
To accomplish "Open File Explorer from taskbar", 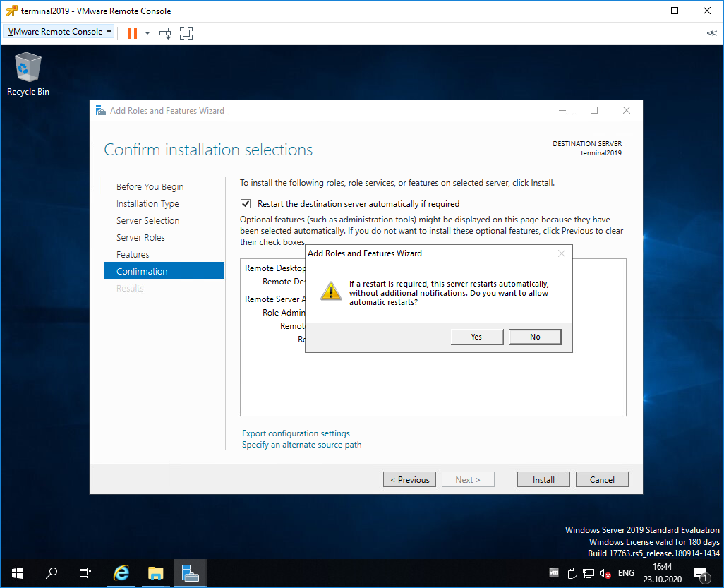I will [x=156, y=573].
